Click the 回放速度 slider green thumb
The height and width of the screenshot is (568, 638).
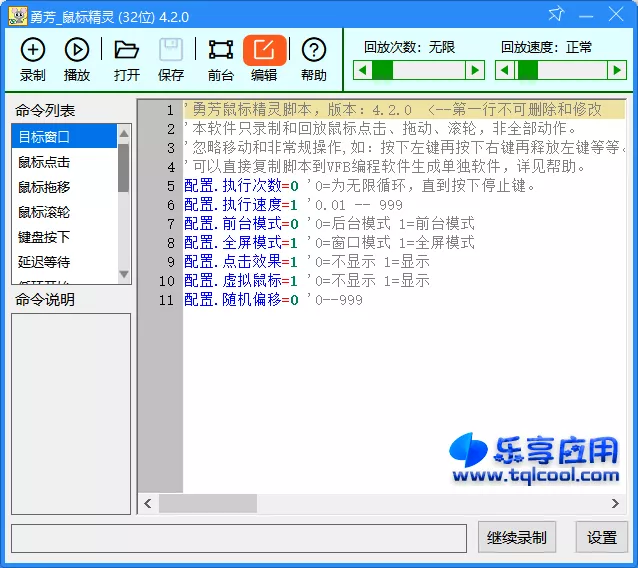[527, 70]
